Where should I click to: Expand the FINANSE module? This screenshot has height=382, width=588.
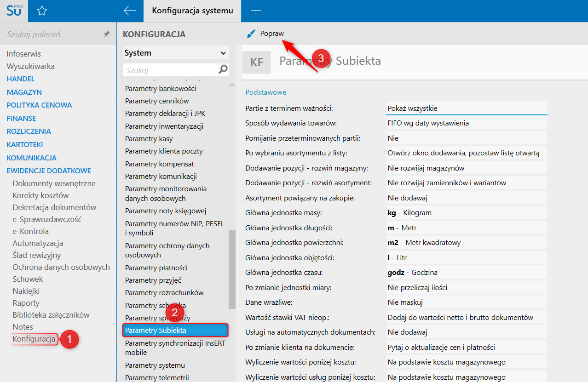[x=21, y=118]
